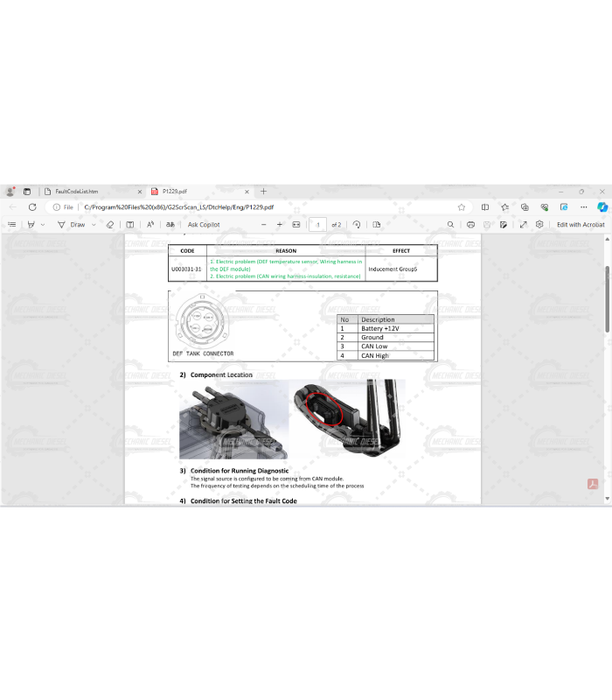Switch to the FaultCodeList.htm tab
The width and height of the screenshot is (612, 700).
coord(77,191)
